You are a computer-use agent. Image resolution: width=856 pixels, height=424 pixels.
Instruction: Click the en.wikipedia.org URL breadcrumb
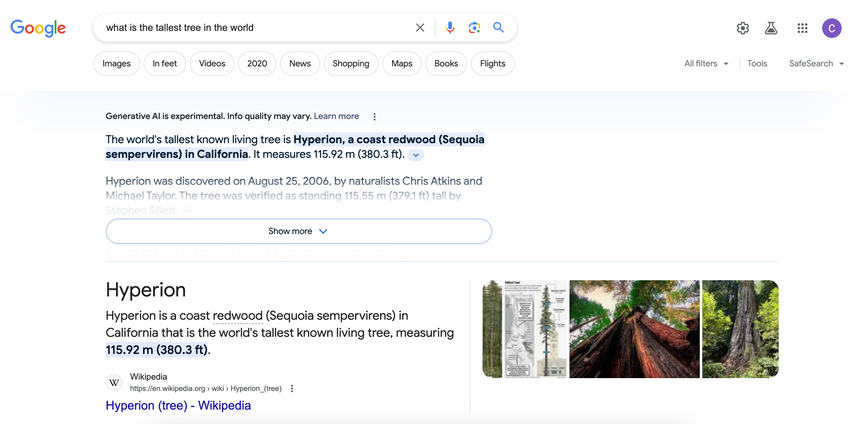205,389
